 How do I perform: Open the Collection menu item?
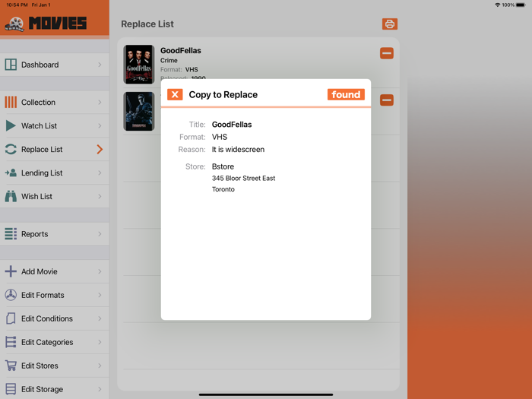click(54, 102)
